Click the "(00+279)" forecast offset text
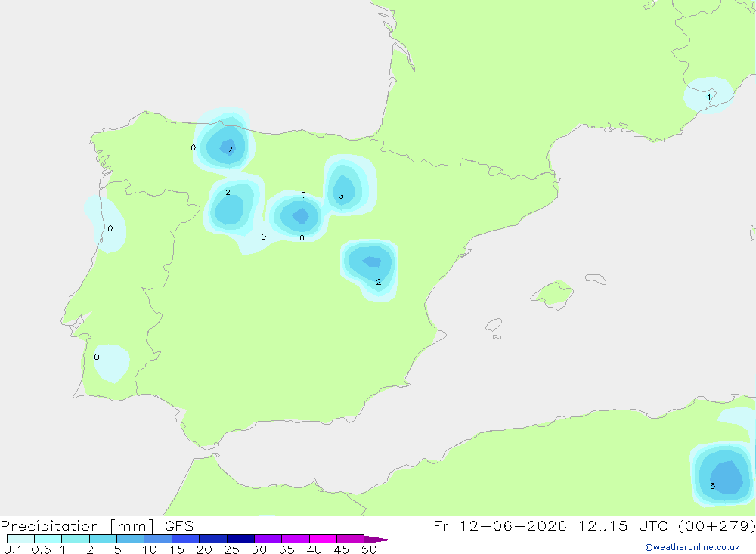This screenshot has height=554, width=756. point(717,525)
